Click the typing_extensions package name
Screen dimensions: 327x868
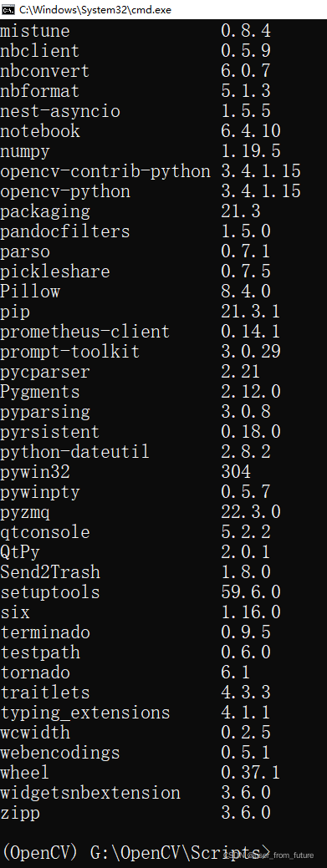(84, 713)
